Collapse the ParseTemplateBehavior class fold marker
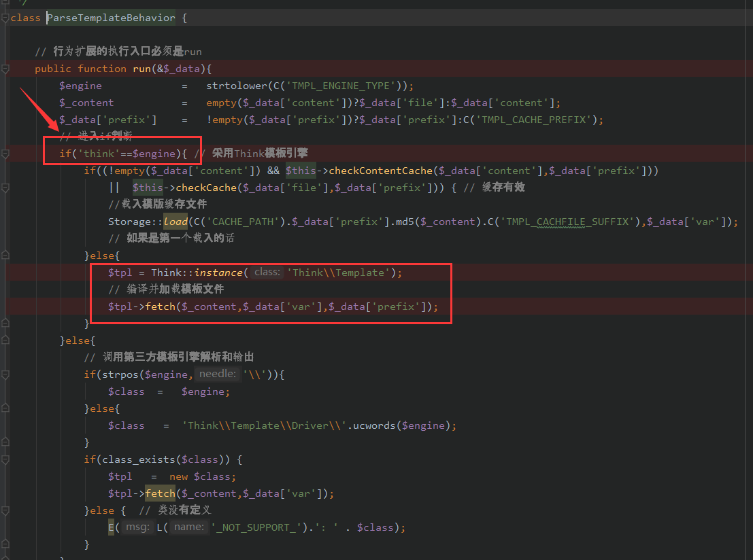 tap(5, 18)
